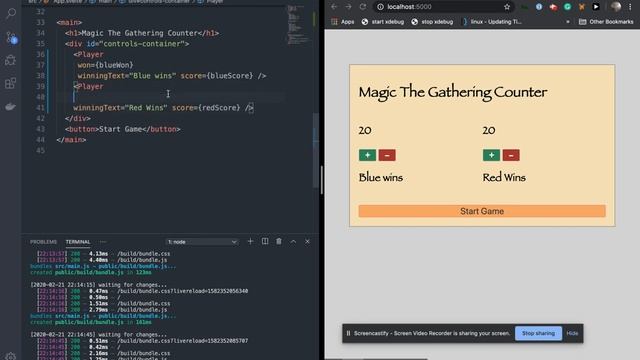Click the 'Red Wins' text in page

pyautogui.click(x=504, y=178)
